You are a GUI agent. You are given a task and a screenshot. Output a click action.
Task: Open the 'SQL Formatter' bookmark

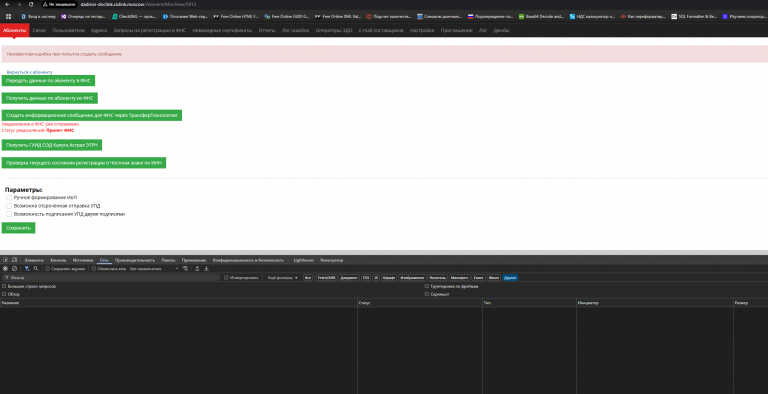[x=693, y=16]
